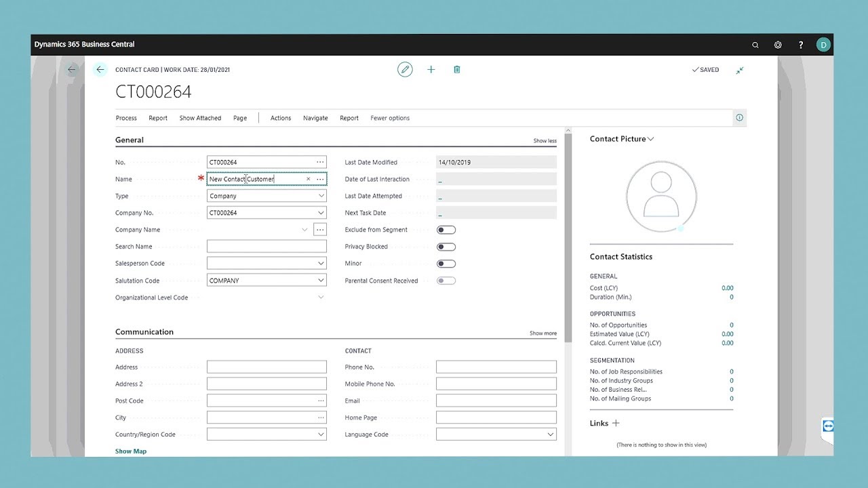Click the faded back arrow behind card

pyautogui.click(x=72, y=69)
